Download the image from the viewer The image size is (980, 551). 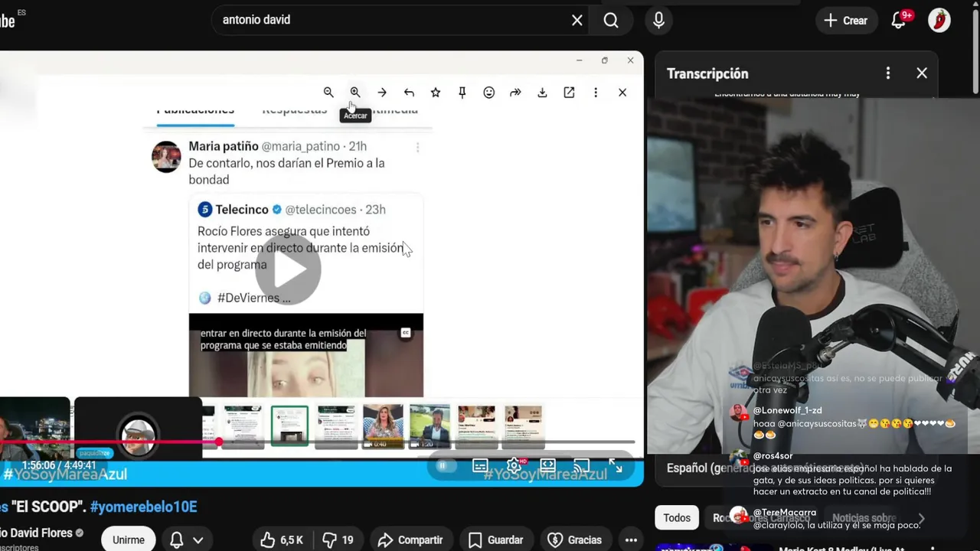542,93
